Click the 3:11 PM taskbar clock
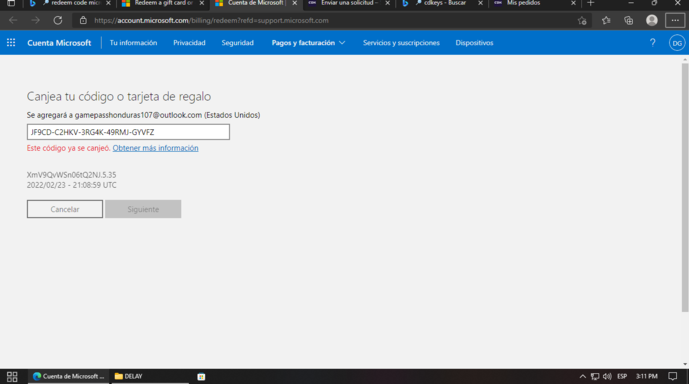 [646, 377]
